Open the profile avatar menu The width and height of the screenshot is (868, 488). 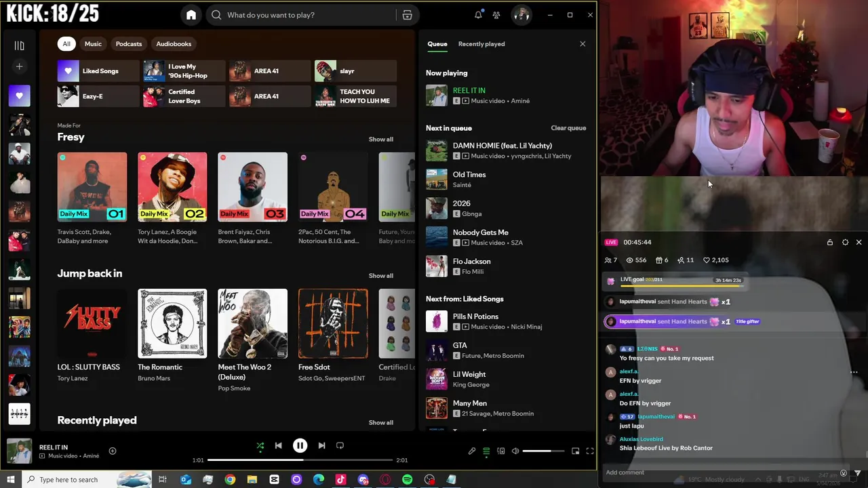coord(521,14)
